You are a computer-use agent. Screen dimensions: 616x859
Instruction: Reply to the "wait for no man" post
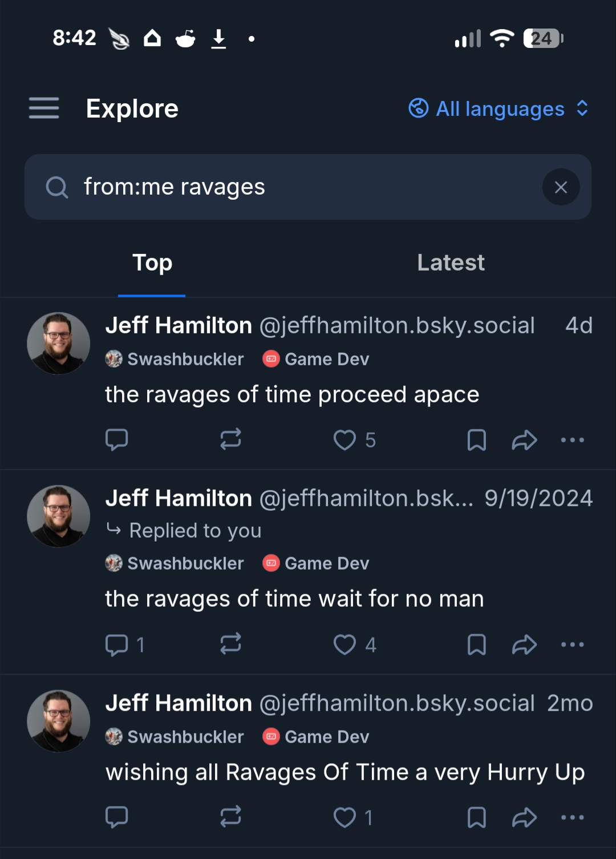point(117,645)
